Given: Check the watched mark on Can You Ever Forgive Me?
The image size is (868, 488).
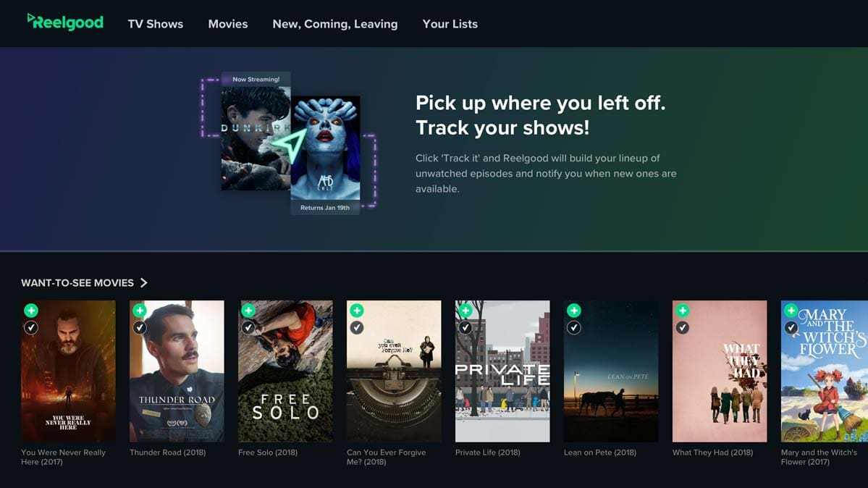Looking at the screenshot, I should [x=357, y=328].
